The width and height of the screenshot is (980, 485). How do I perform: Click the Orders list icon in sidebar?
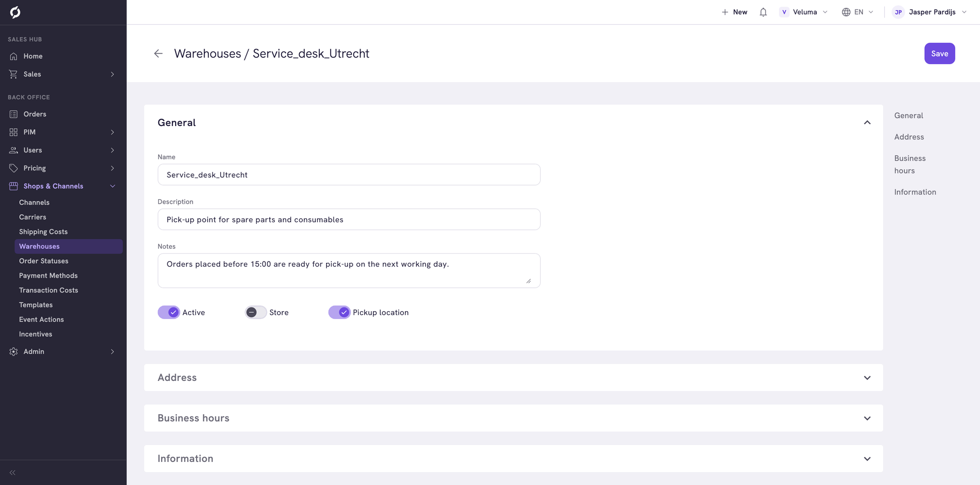14,114
